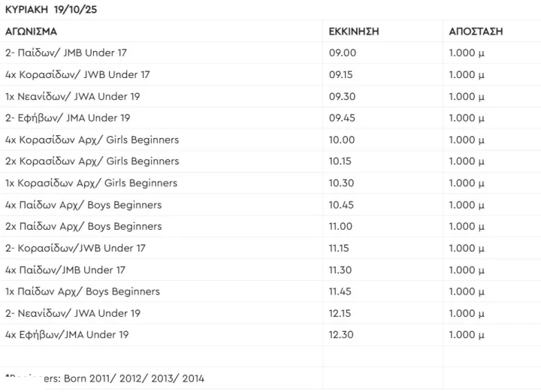Image resolution: width=541 pixels, height=392 pixels.
Task: Select the ΚΥΡΙΑΚΗ 19/10/25 date heading
Action: click(51, 10)
